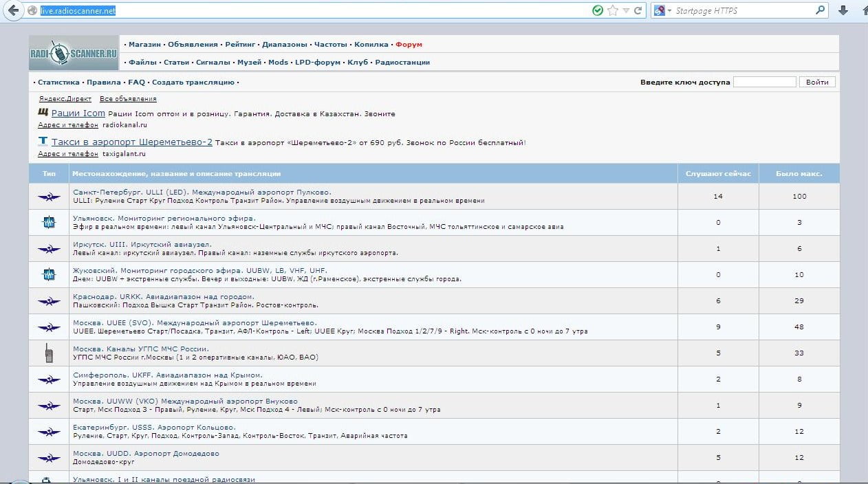Open the Магазин menu item
This screenshot has width=868, height=484.
144,44
